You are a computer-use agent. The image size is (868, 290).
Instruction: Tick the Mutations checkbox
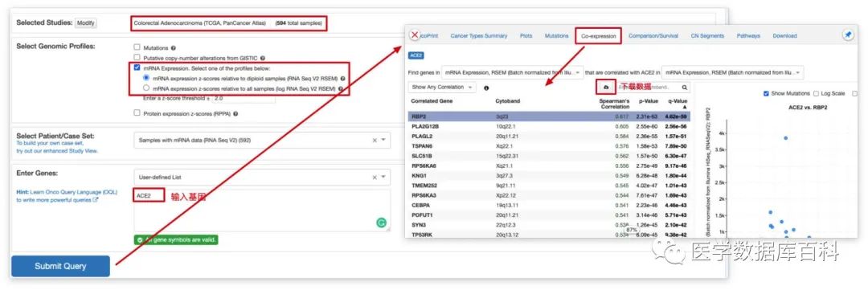(137, 48)
